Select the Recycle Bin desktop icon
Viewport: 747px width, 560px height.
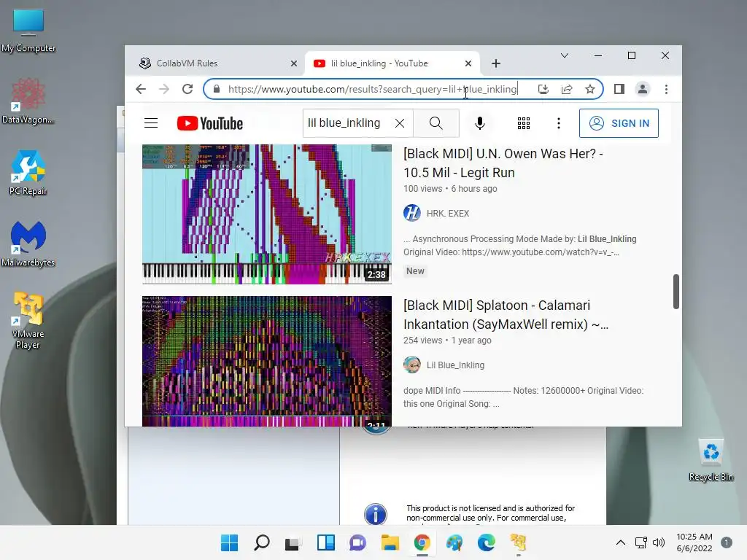(711, 460)
